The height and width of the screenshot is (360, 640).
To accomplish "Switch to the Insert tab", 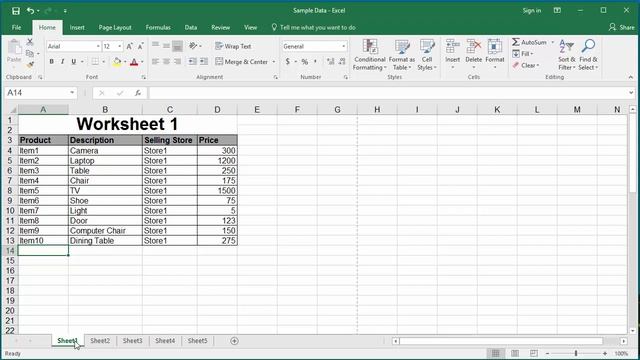I will coord(77,27).
